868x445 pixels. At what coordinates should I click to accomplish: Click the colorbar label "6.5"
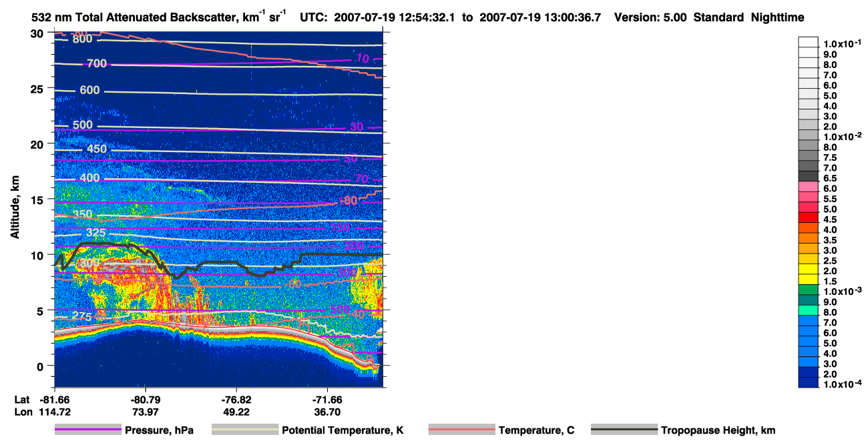830,178
